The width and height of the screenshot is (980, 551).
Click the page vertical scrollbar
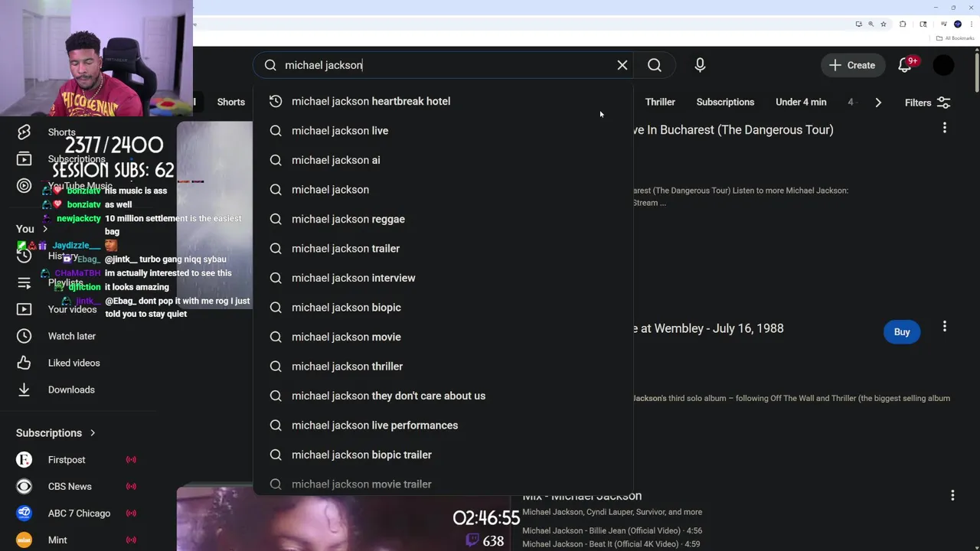pos(976,73)
